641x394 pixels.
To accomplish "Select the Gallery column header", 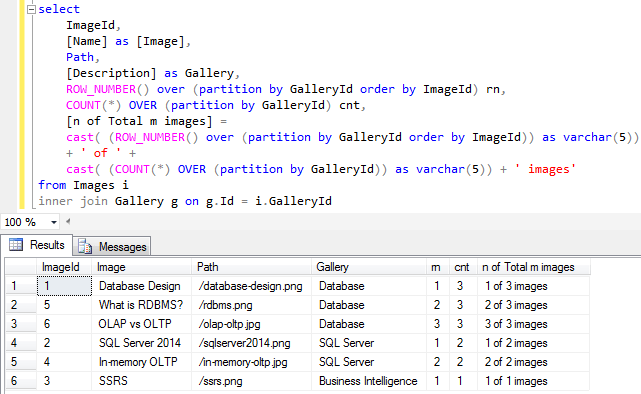I will tap(369, 267).
